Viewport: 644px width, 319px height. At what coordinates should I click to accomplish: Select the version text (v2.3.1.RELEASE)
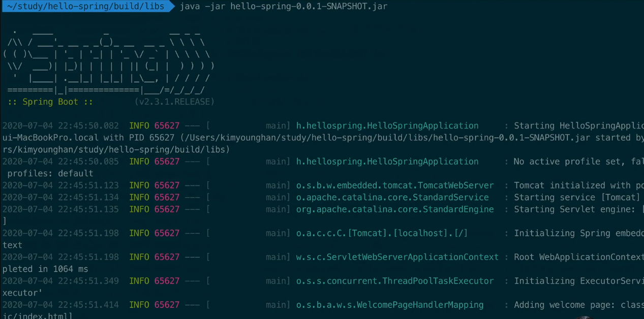pos(174,102)
